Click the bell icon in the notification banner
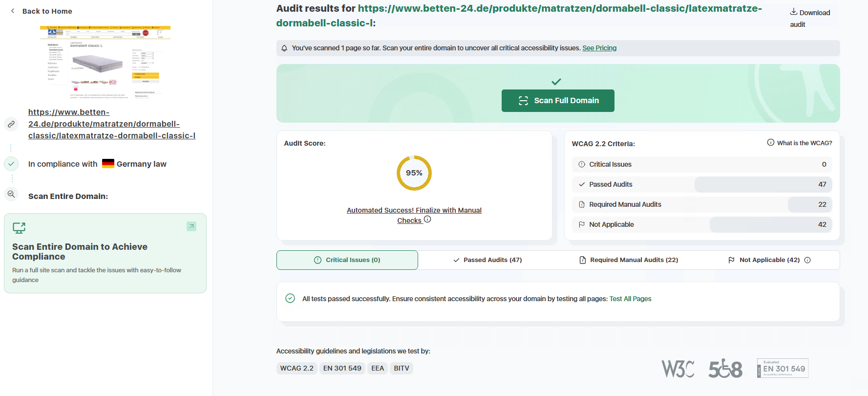Screen dimensions: 868x396 pyautogui.click(x=284, y=48)
